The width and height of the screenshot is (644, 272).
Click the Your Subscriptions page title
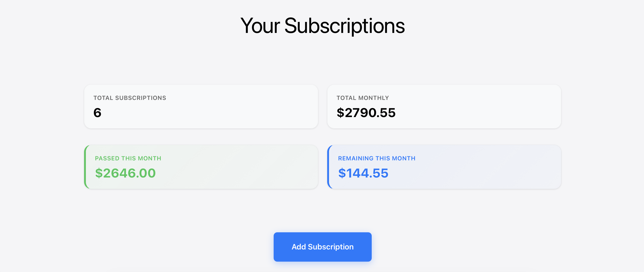coord(322,26)
